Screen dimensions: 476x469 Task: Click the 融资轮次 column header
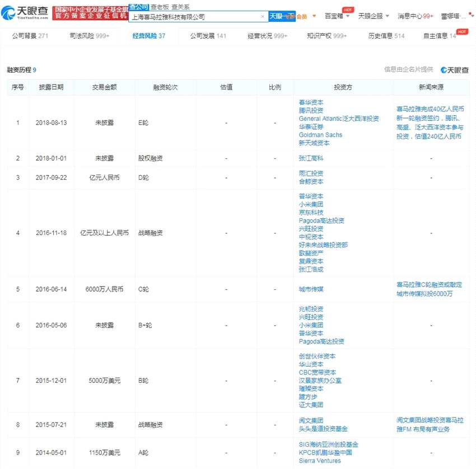(x=165, y=87)
